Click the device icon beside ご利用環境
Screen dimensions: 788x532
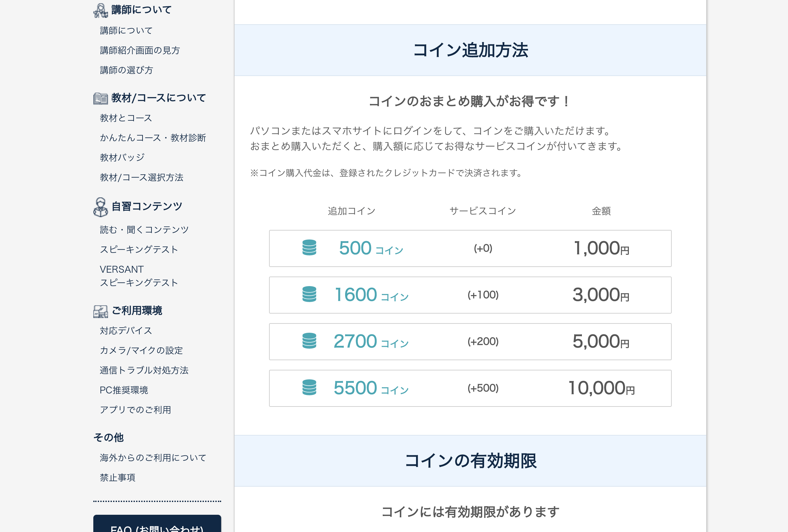tap(100, 311)
